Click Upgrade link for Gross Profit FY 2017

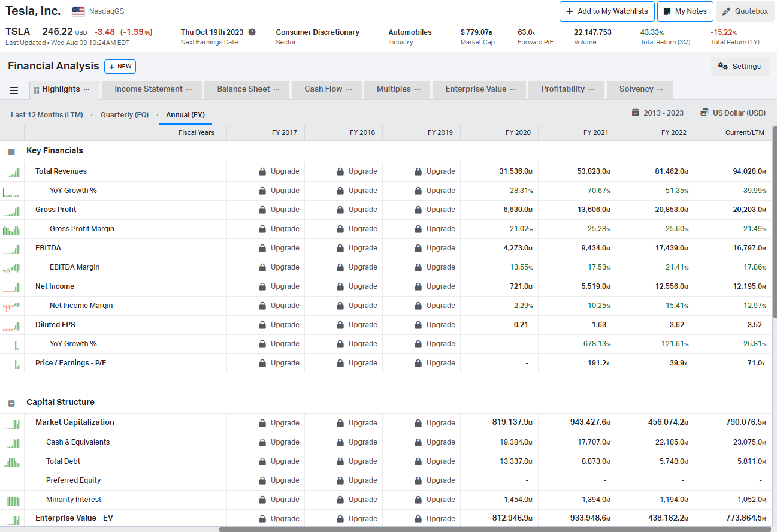click(285, 210)
